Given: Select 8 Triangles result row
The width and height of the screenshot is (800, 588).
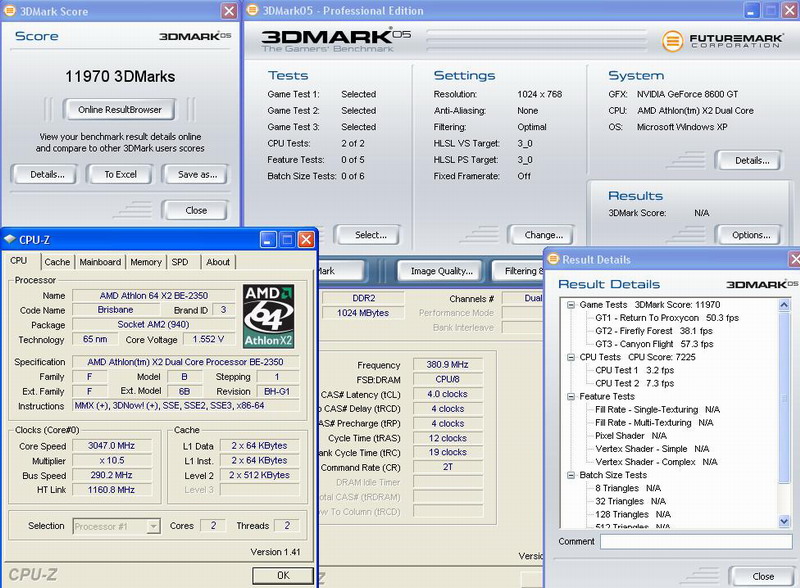Looking at the screenshot, I should pos(628,488).
